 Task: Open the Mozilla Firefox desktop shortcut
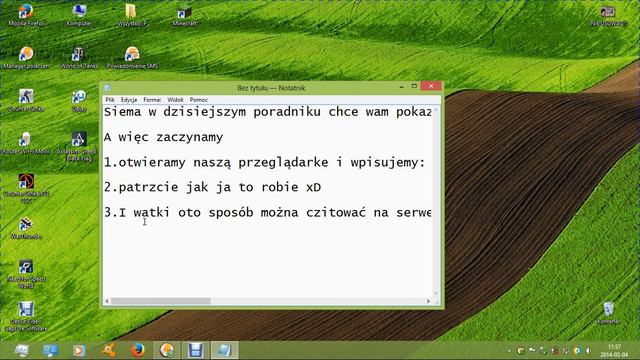(x=26, y=15)
